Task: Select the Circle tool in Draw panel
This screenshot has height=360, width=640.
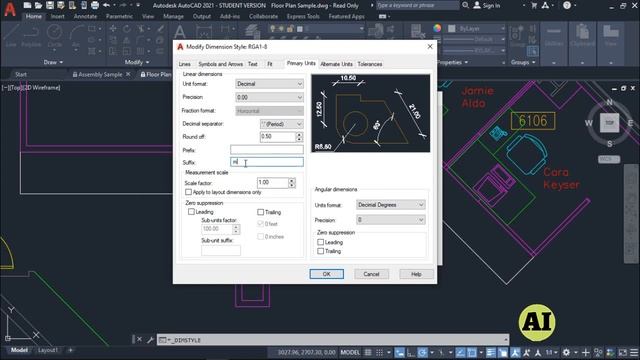Action: (54, 36)
